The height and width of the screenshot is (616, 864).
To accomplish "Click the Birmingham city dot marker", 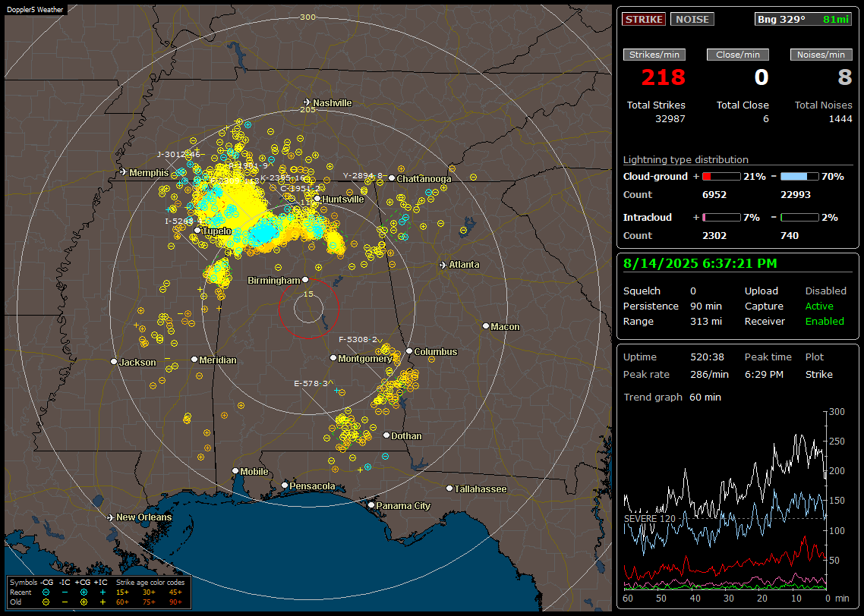I will 305,280.
